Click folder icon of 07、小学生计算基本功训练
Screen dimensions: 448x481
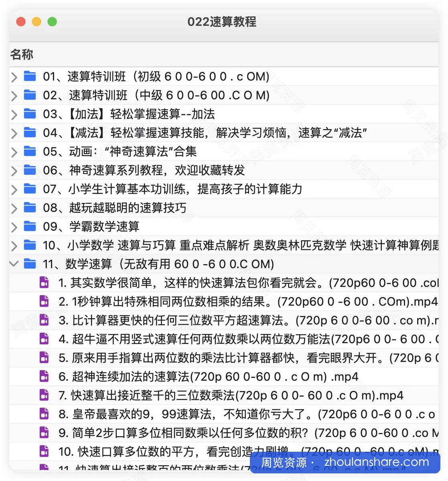coord(30,189)
